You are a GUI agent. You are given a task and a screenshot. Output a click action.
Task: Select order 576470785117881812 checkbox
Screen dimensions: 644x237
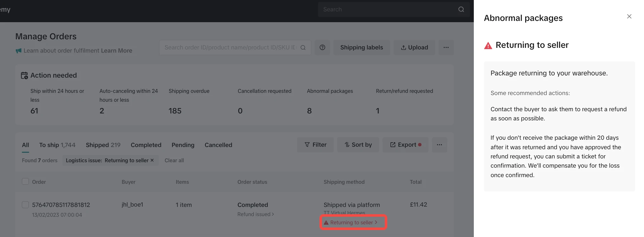pos(25,205)
